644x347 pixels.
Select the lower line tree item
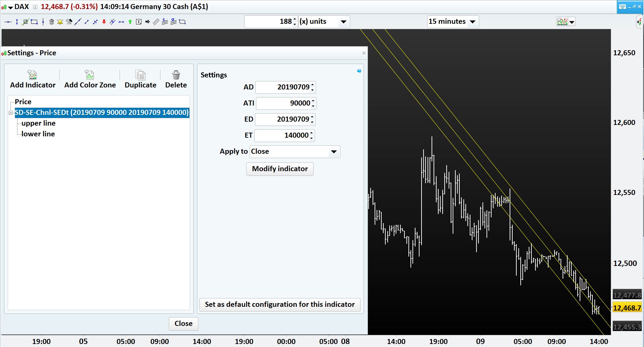(x=38, y=134)
